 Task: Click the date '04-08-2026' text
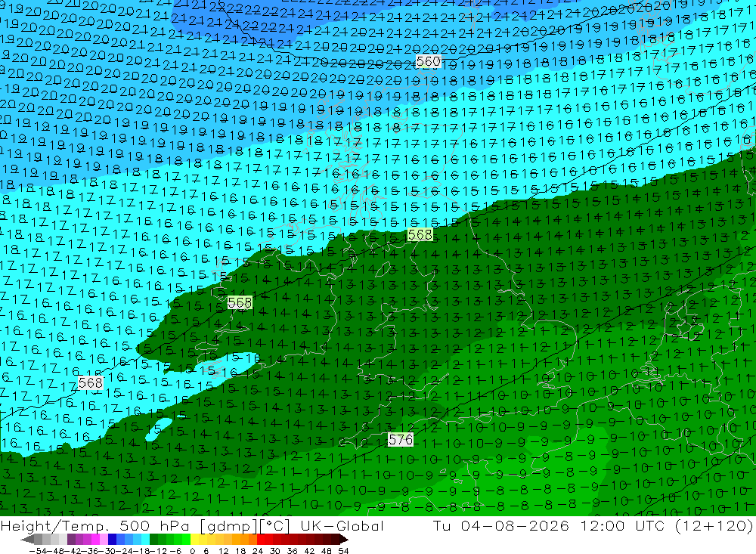click(x=515, y=525)
